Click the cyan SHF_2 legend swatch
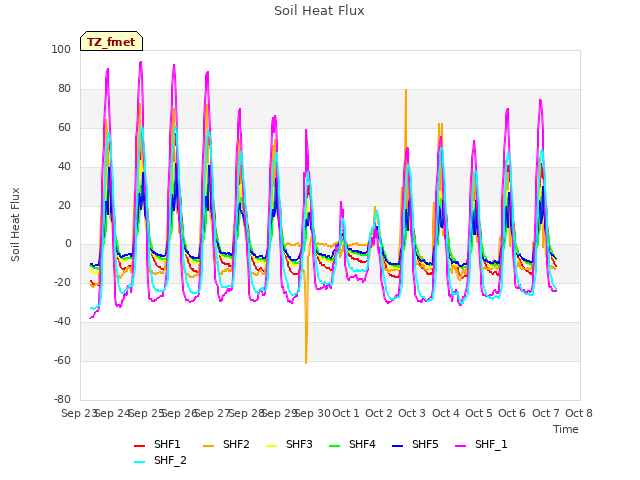Screen dimensions: 640x480 (x=140, y=462)
